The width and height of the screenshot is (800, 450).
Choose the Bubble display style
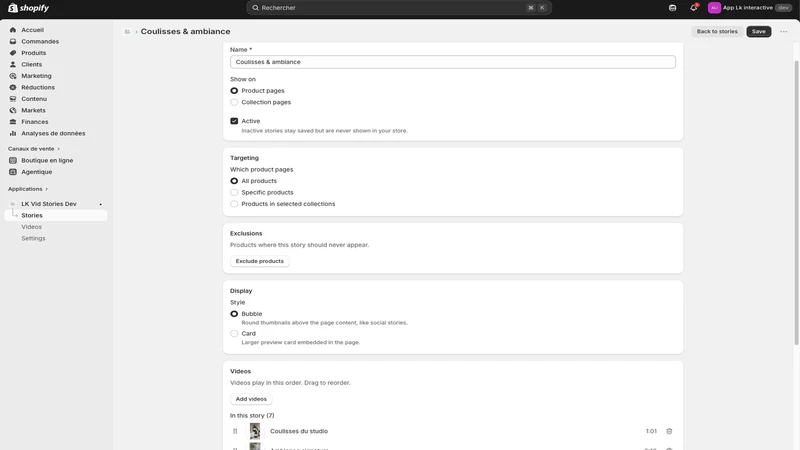click(x=234, y=314)
